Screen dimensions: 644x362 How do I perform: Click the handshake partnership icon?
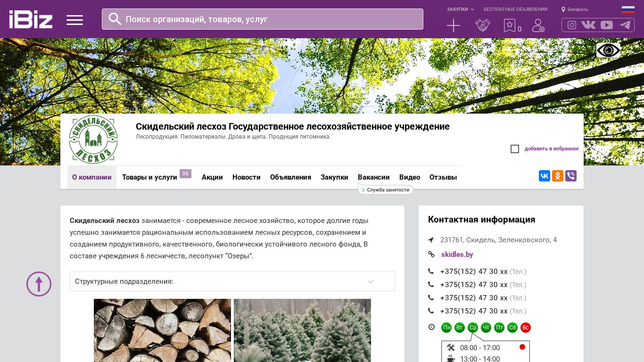point(483,25)
